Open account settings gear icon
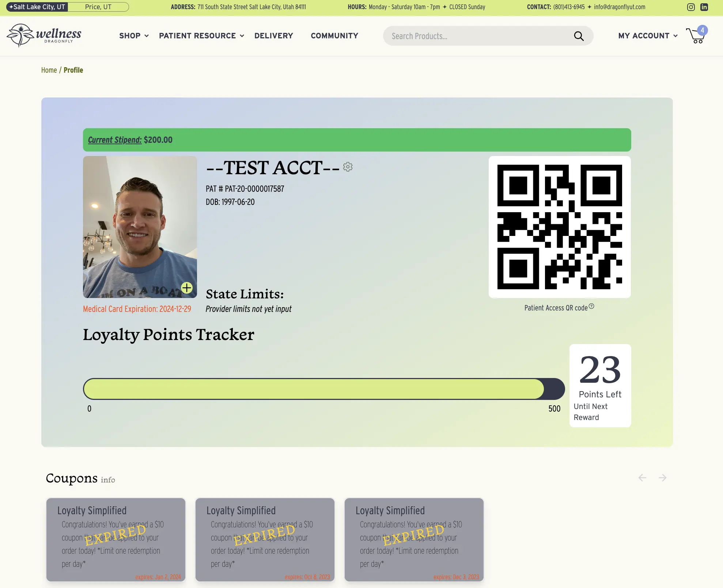Screen dimensions: 723x588 (348, 167)
